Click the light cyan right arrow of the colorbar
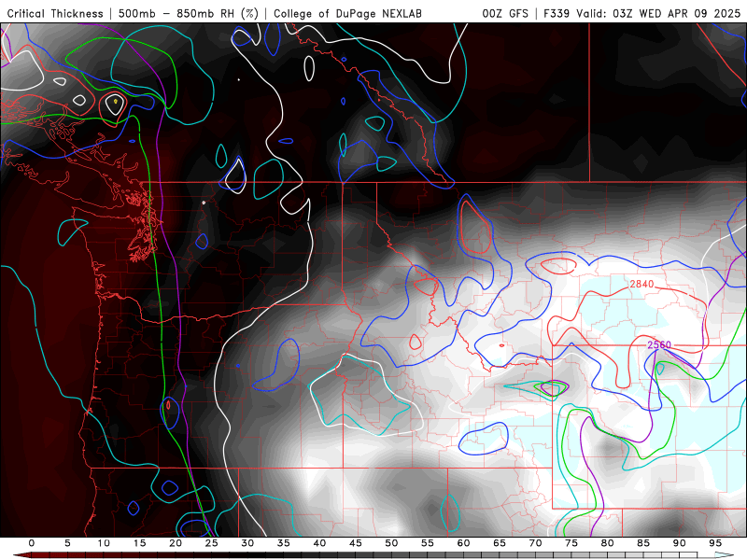 725,555
